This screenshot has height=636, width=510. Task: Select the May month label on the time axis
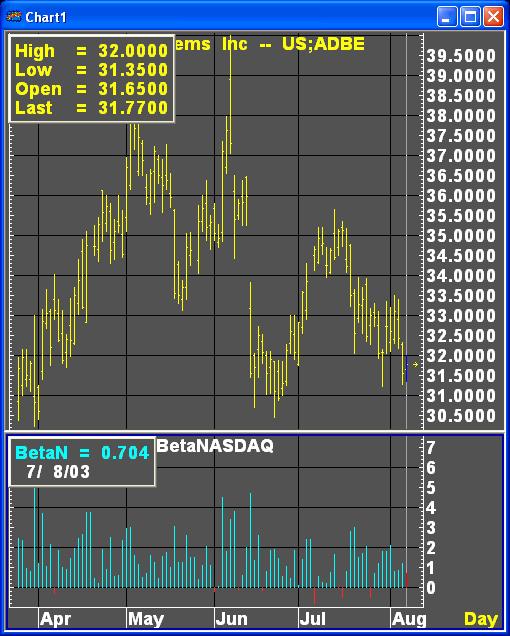[146, 619]
